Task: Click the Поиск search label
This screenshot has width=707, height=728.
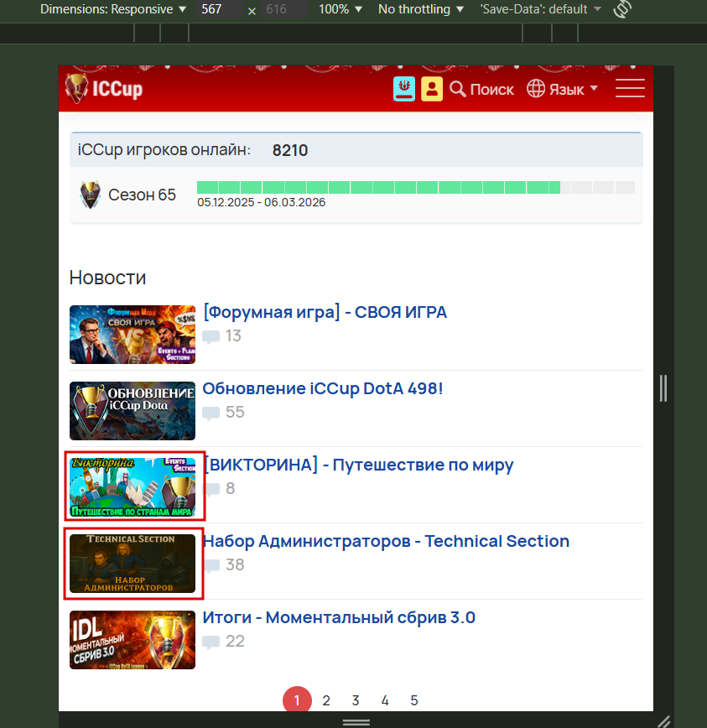Action: [491, 89]
